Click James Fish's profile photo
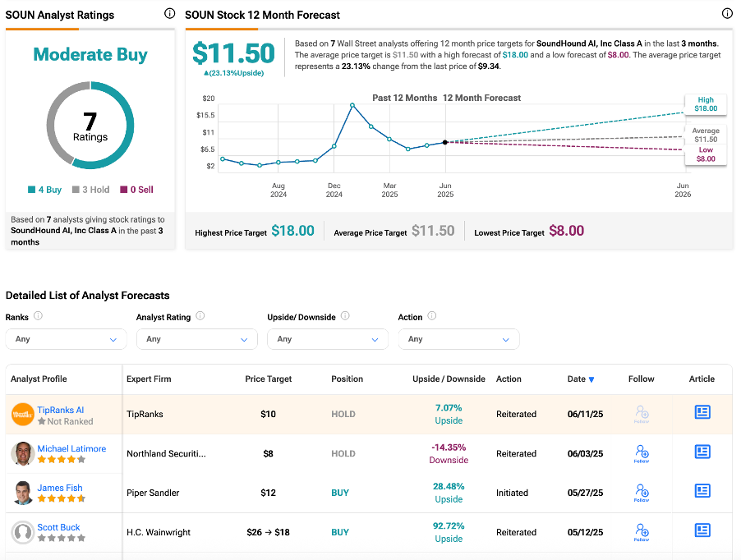This screenshot has height=560, width=741. point(23,493)
